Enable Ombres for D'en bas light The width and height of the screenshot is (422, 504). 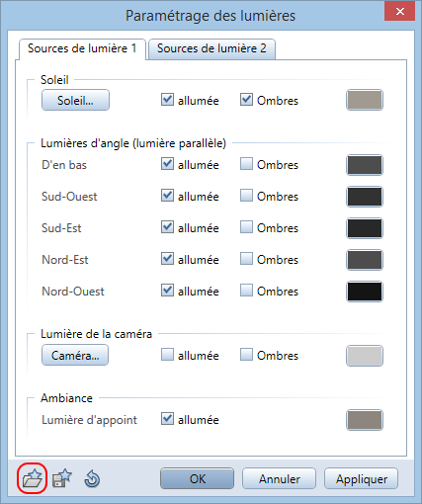click(x=246, y=164)
